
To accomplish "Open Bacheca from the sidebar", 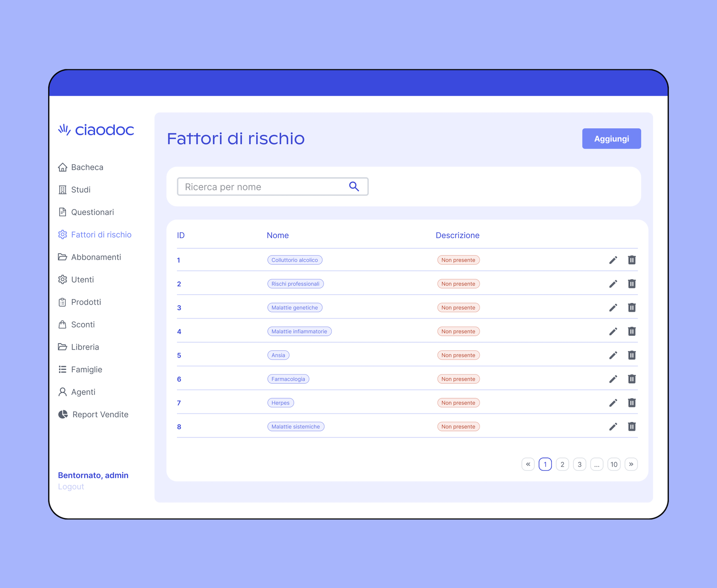I will click(87, 167).
